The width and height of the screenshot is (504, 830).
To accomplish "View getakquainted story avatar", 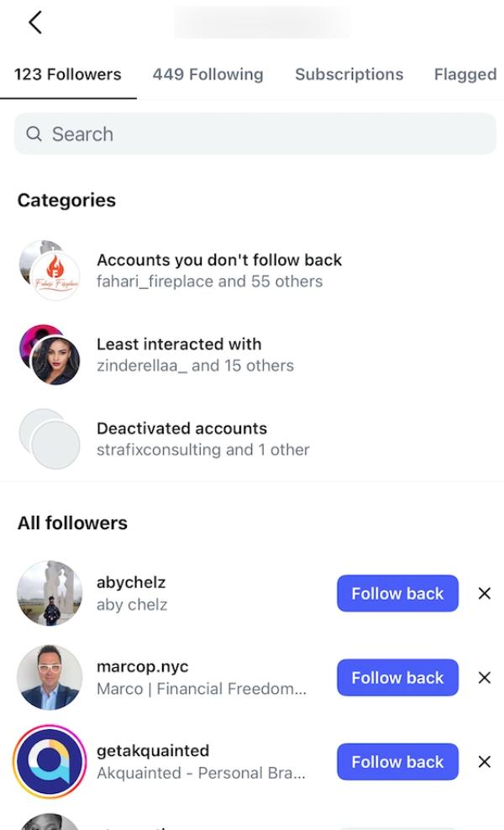I will coord(50,762).
